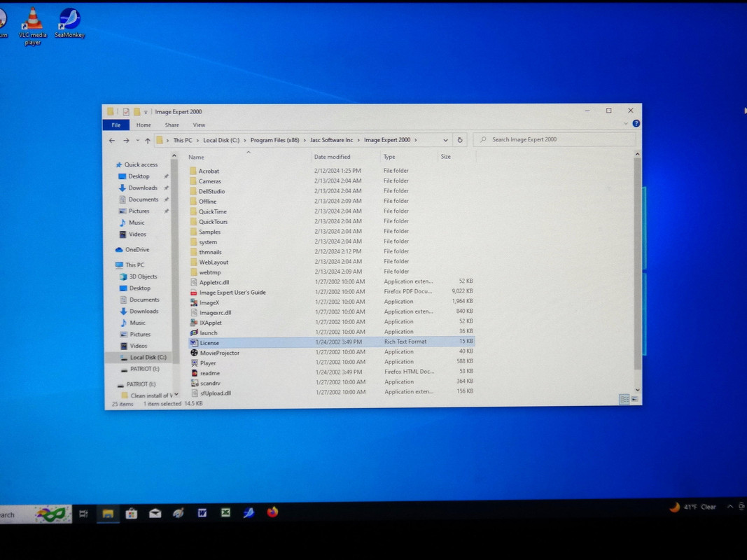Open the SeaMonkey desktop shortcut
The height and width of the screenshot is (560, 747).
[69, 23]
